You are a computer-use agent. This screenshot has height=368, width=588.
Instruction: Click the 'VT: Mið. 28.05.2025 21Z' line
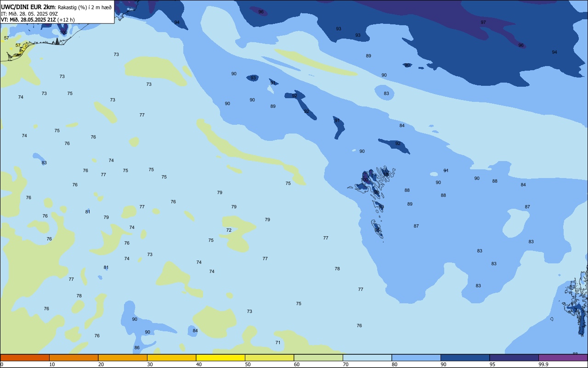(x=28, y=20)
